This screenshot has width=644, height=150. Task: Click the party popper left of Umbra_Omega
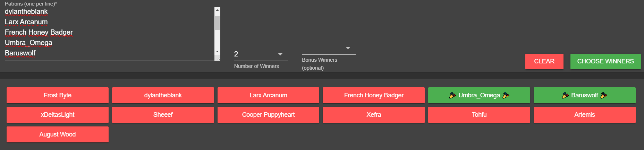(x=452, y=95)
